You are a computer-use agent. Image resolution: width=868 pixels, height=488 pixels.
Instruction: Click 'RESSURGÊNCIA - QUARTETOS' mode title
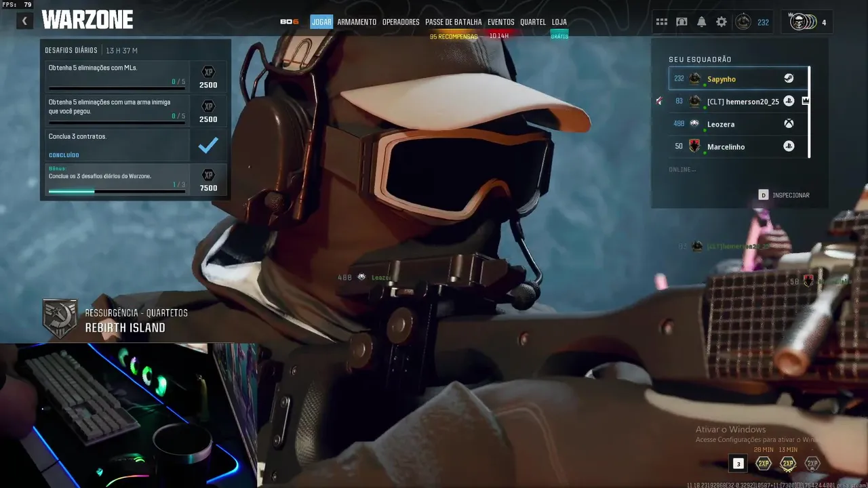[136, 313]
